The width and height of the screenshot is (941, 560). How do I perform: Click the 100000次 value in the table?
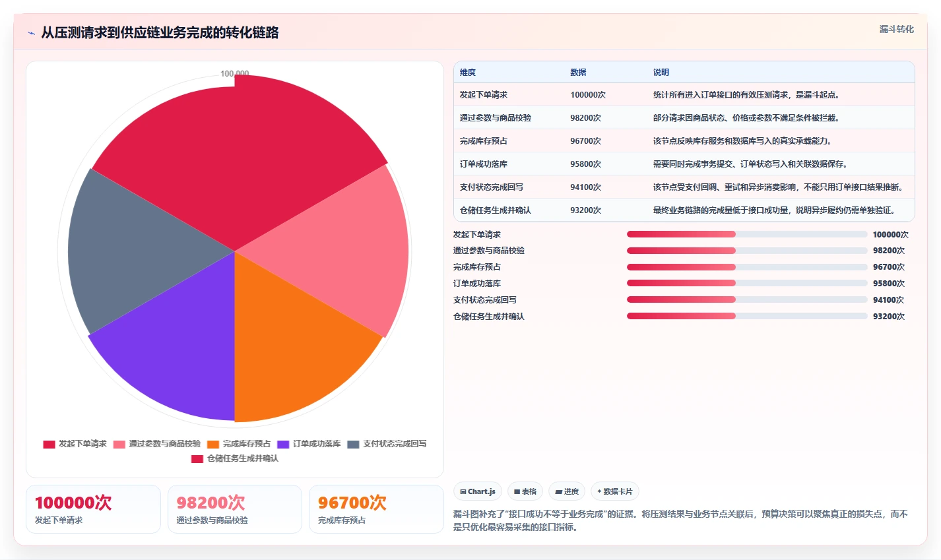click(588, 95)
